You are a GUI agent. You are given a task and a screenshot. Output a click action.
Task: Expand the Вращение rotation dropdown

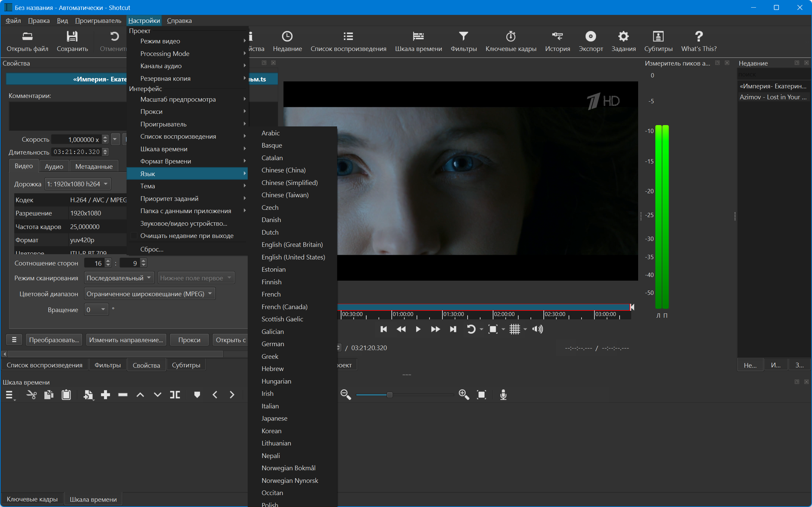[96, 310]
